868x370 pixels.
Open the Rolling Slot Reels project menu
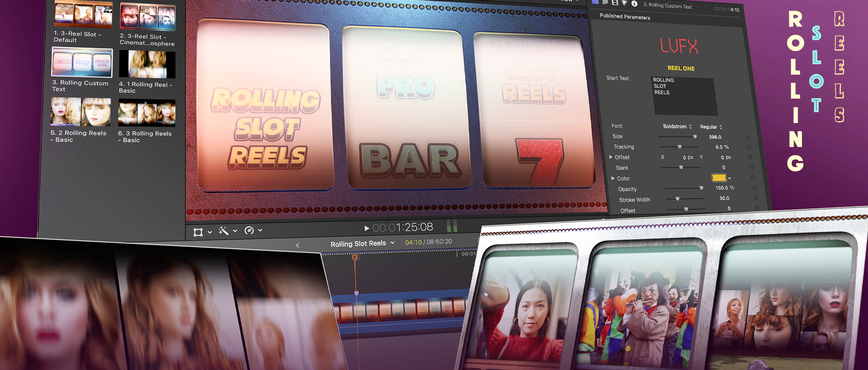pos(362,243)
